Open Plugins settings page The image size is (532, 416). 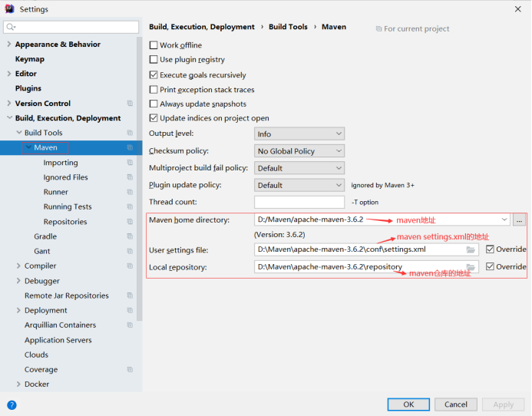[28, 88]
